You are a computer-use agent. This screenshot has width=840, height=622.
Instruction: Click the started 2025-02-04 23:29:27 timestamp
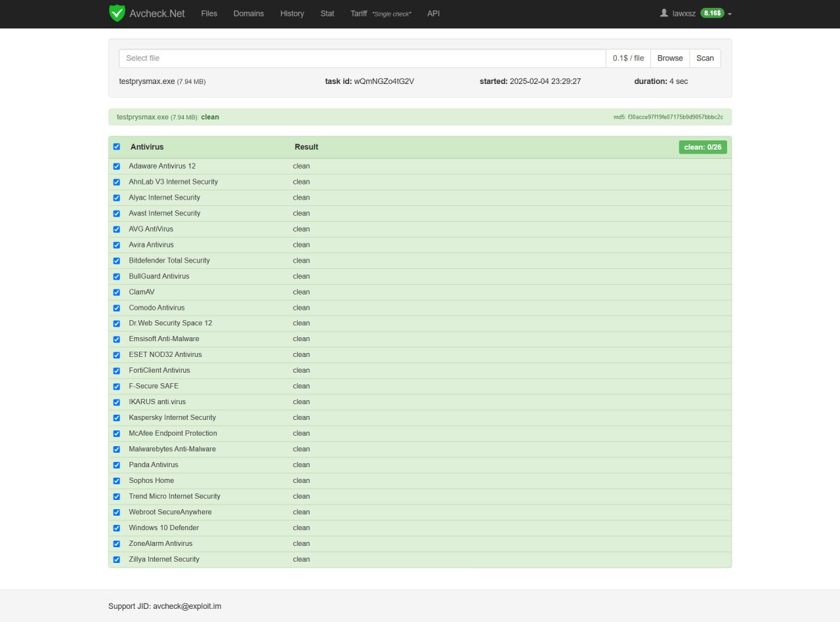point(530,81)
